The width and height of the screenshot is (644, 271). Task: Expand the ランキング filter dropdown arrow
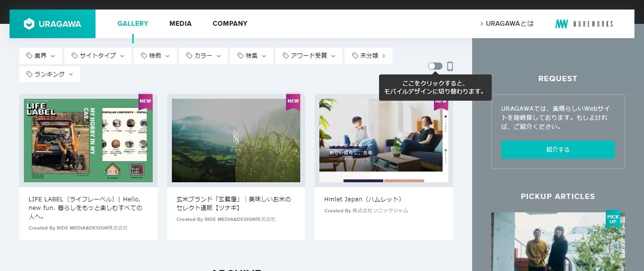pyautogui.click(x=71, y=74)
